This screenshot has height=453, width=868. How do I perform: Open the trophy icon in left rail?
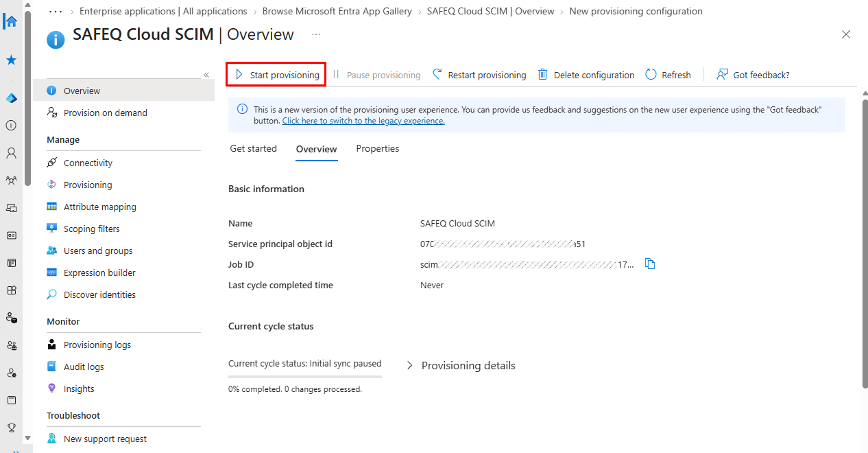[x=11, y=427]
